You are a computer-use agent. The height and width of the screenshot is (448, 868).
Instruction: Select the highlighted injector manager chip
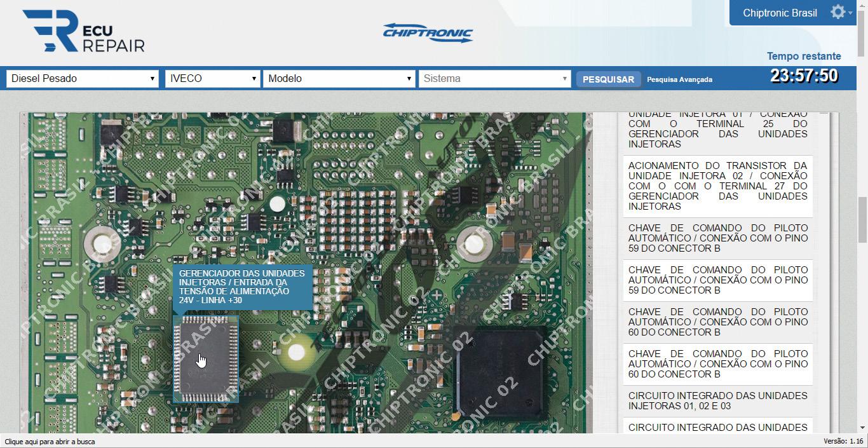point(205,358)
